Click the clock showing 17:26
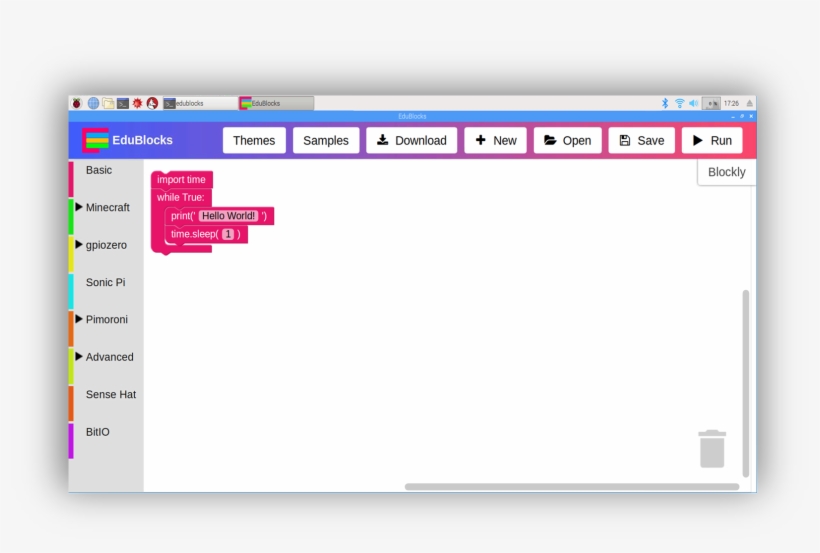820x553 pixels. click(x=732, y=103)
